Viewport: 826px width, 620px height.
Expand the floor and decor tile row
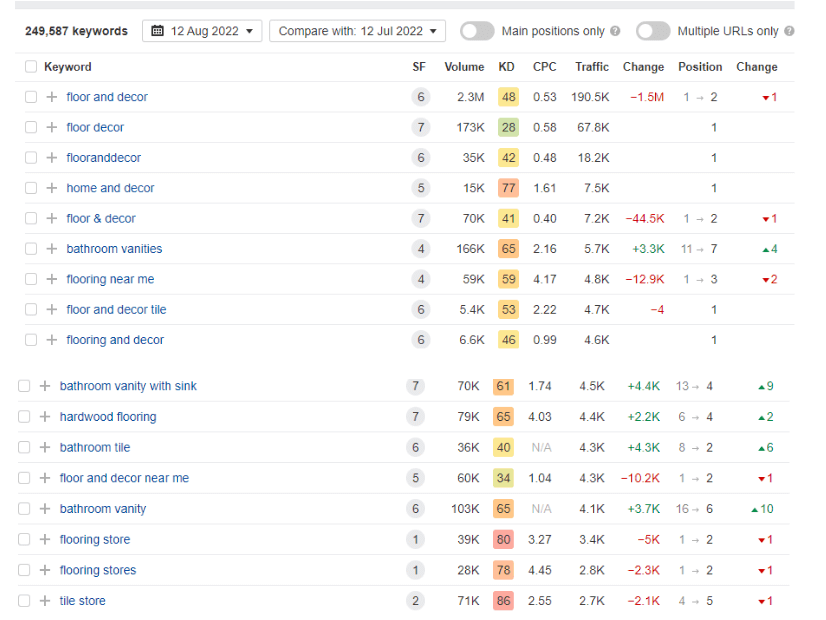(x=52, y=309)
